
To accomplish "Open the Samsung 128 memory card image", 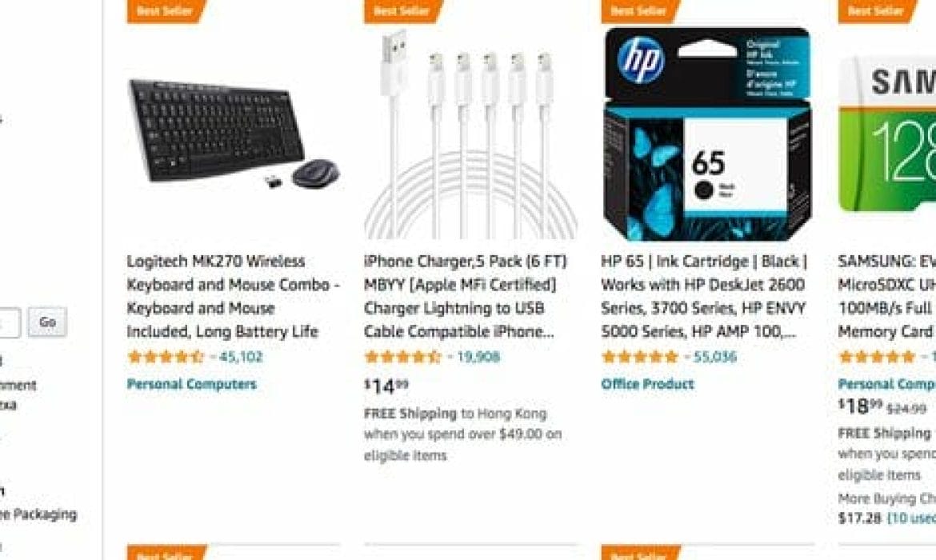I will coord(887,133).
